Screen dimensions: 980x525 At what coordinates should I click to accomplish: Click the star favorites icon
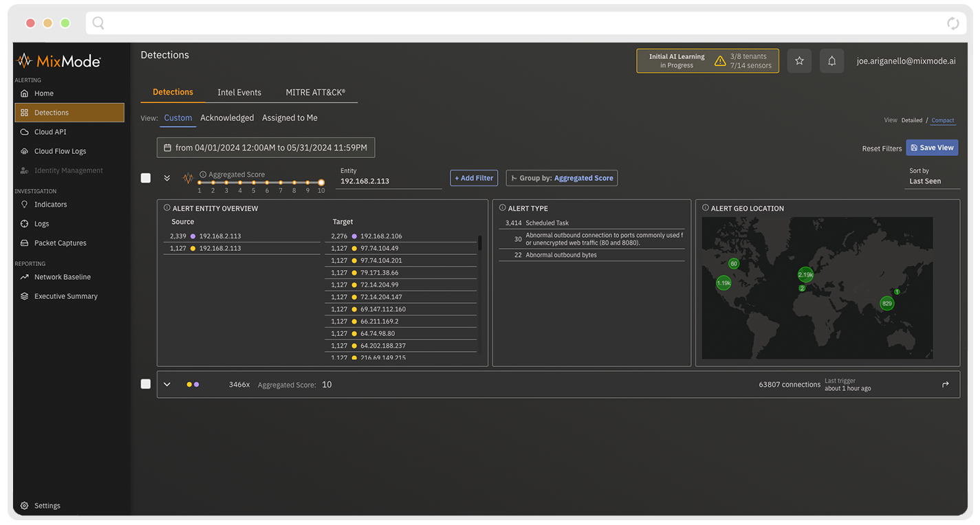point(799,61)
